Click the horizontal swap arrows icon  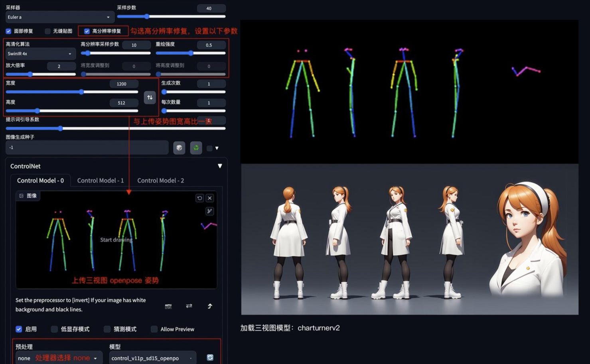pos(189,306)
